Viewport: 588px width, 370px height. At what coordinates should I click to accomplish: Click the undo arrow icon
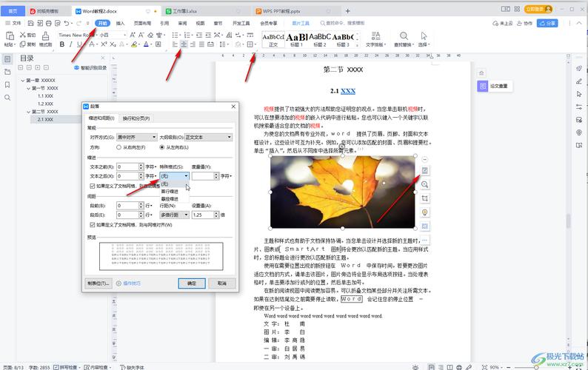pyautogui.click(x=67, y=23)
